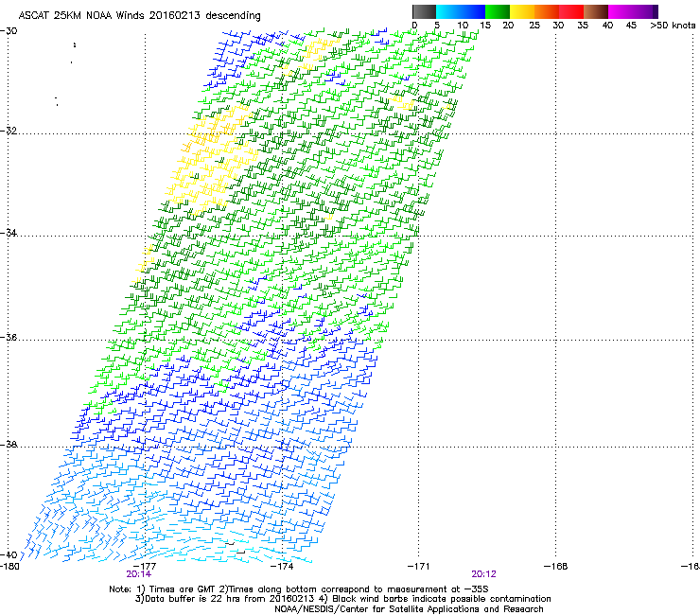Click the '-168' longitude axis label
The image size is (700, 615).
tap(556, 567)
